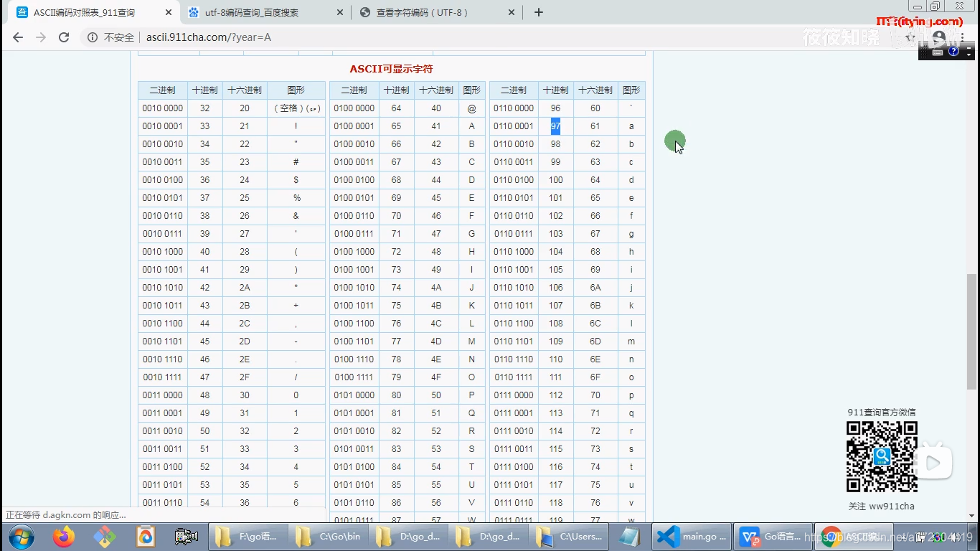Switch to the Go语言 taskbar window
This screenshot has width=980, height=551.
coord(773,537)
